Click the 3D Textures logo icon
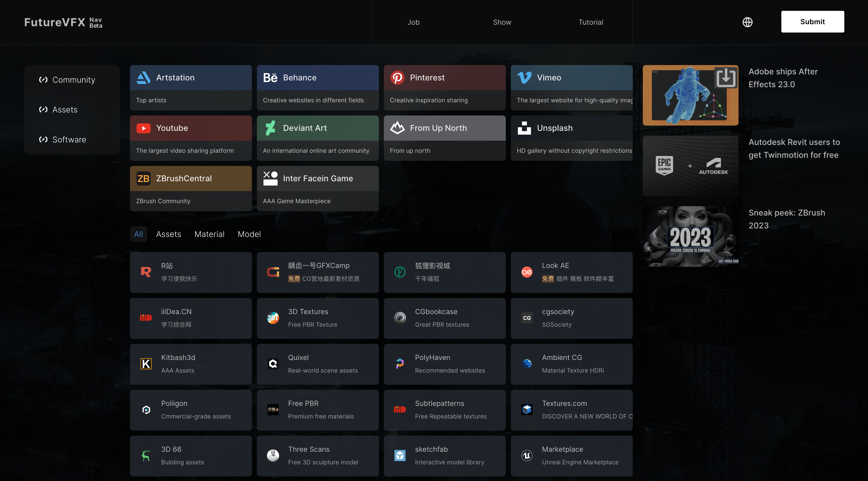Screen dimensions: 868x481 [273, 318]
